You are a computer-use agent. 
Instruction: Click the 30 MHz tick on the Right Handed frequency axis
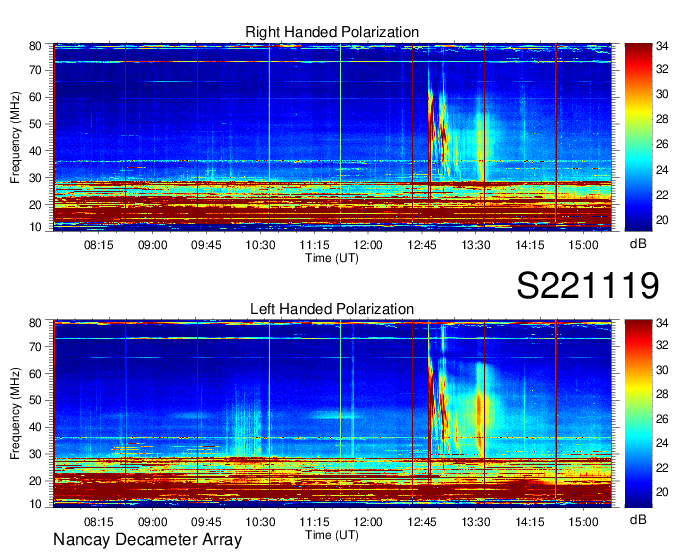coord(35,177)
